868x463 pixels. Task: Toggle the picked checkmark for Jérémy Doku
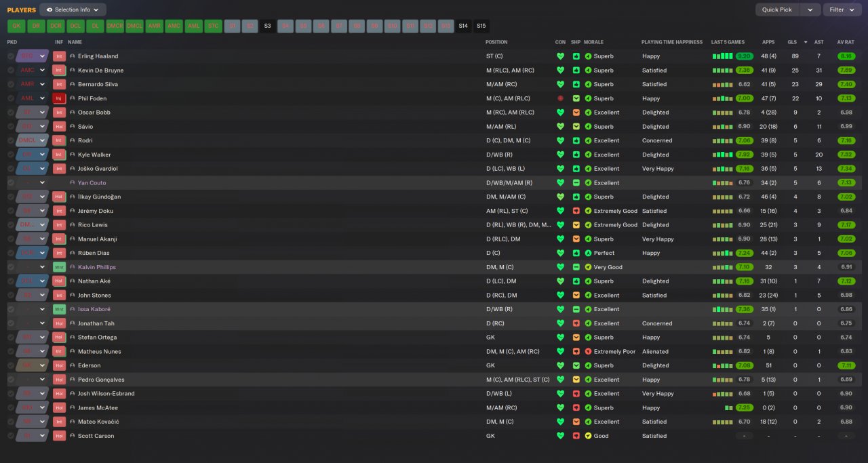[11, 211]
